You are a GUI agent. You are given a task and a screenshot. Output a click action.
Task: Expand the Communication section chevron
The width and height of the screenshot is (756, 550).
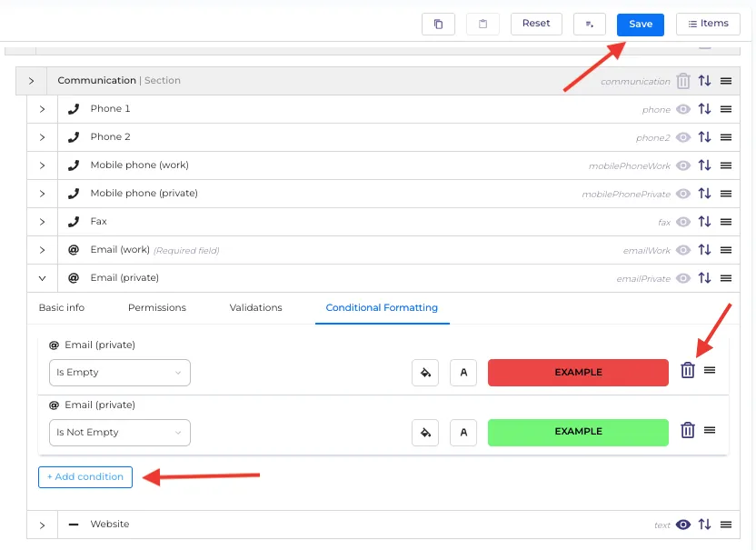coord(31,81)
